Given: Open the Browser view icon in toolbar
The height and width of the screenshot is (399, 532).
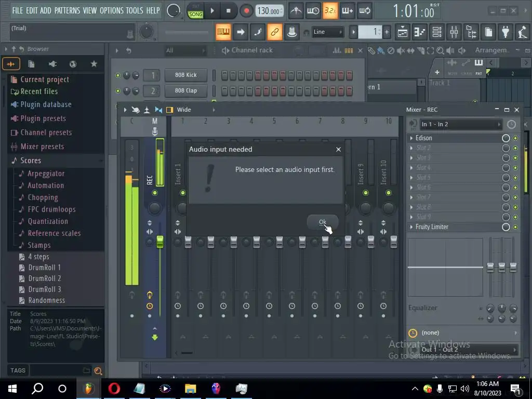Looking at the screenshot, I should click(x=471, y=32).
